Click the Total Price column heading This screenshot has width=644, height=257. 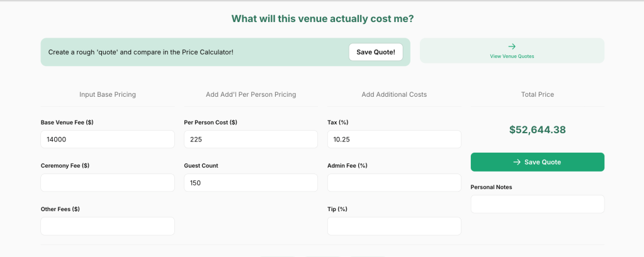[537, 94]
